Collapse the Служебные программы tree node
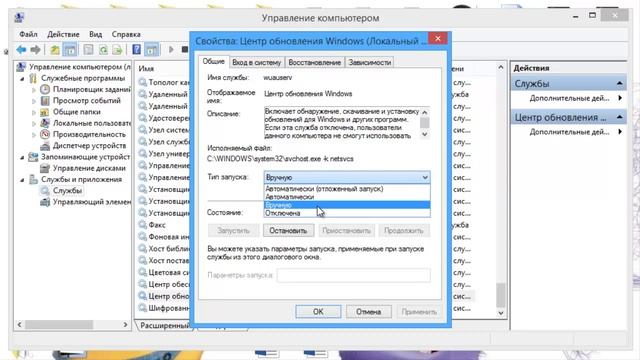This screenshot has height=360, width=640. [x=22, y=78]
